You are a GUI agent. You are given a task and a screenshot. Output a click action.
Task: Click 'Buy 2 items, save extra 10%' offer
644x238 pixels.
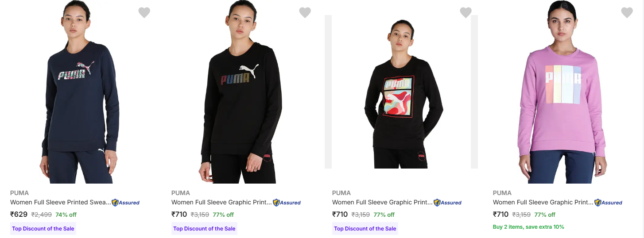point(528,227)
